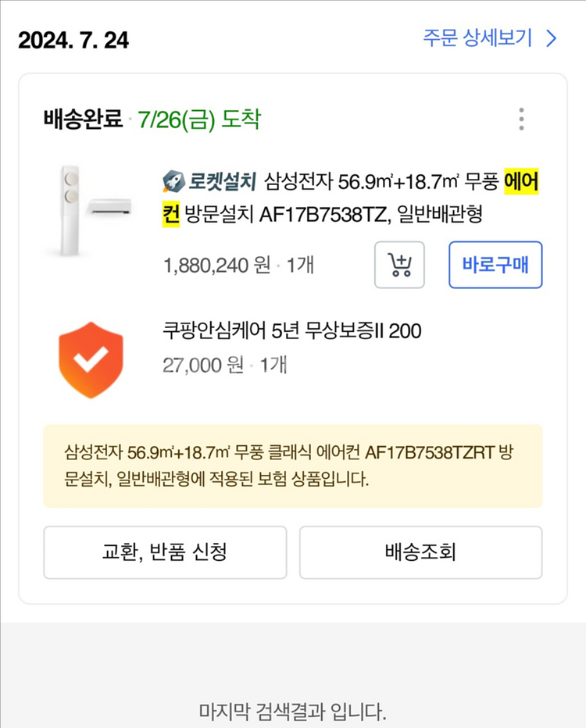Open the three-dot order options menu
The height and width of the screenshot is (728, 586).
521,120
